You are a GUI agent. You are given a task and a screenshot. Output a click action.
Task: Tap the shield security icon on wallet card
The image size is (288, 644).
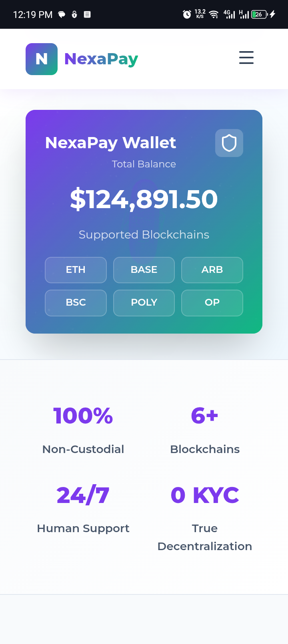[229, 143]
